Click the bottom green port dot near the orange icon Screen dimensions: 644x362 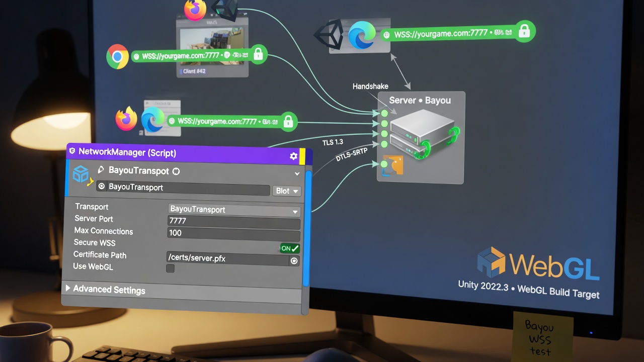384,164
